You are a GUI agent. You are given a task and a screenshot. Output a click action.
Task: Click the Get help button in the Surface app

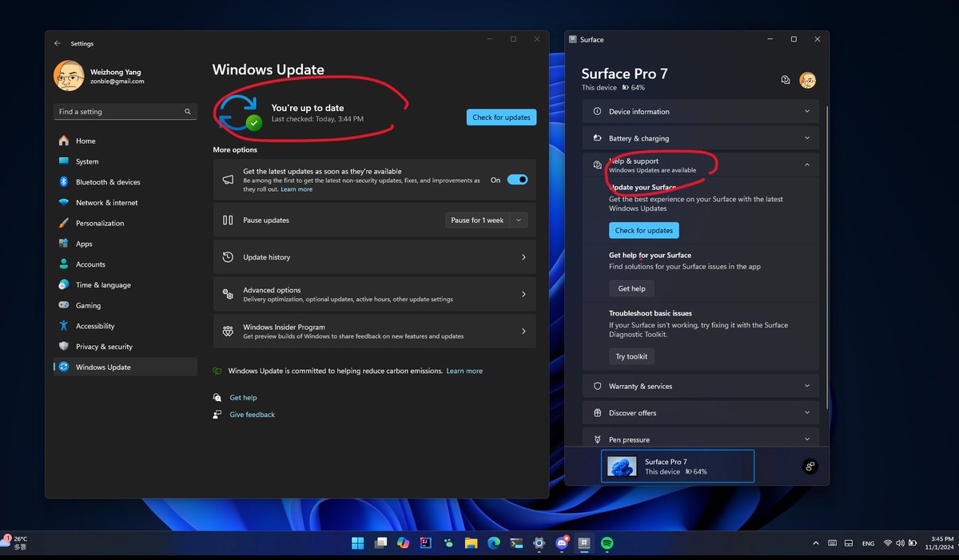[631, 288]
